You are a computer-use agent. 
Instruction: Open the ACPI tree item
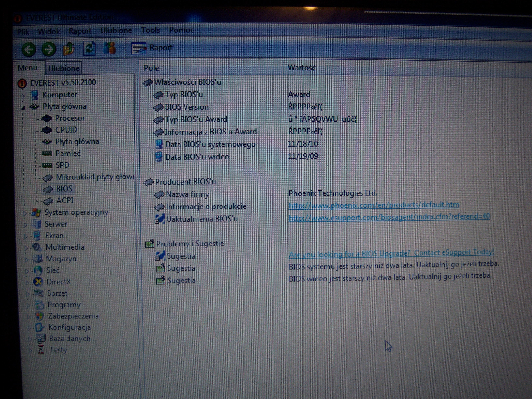pos(65,200)
